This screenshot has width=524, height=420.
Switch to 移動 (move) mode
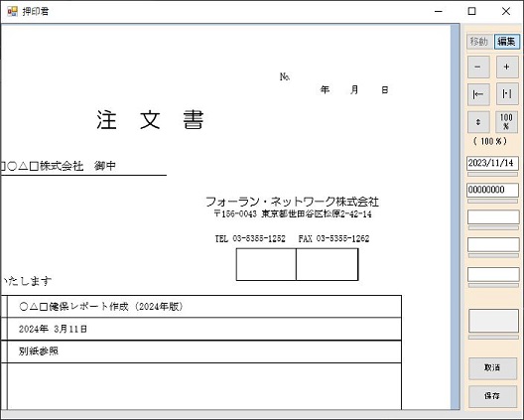[x=479, y=42]
